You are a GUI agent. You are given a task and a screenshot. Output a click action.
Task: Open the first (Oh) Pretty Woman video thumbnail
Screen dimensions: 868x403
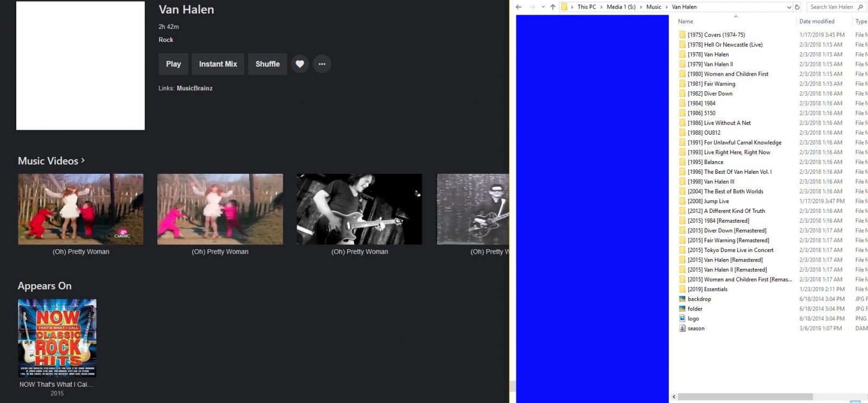click(81, 209)
